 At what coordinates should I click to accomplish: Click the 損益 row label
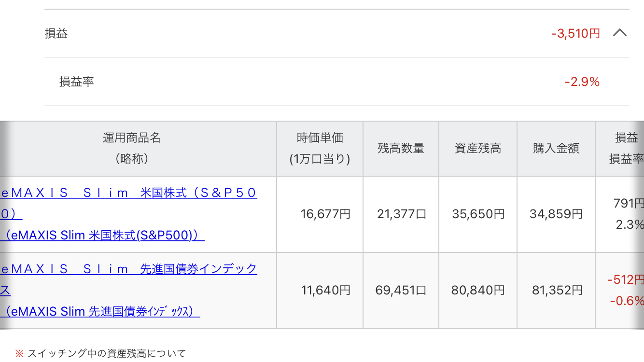click(56, 33)
